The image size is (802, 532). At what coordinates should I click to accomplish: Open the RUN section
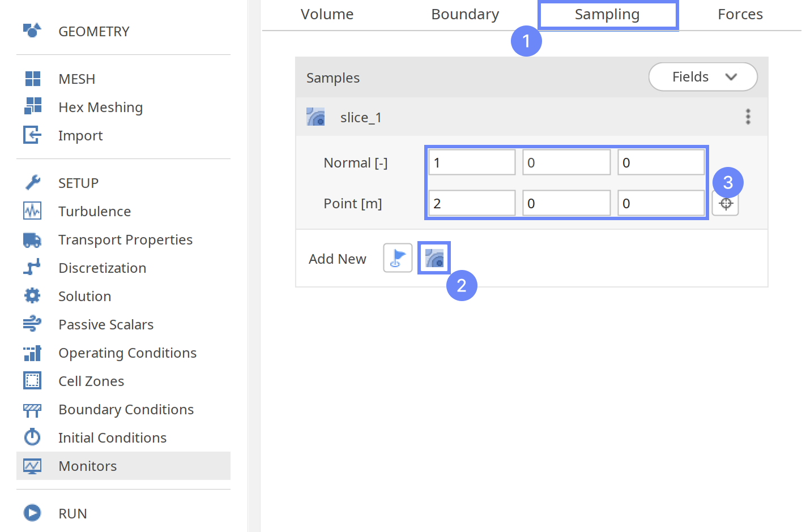pyautogui.click(x=72, y=513)
